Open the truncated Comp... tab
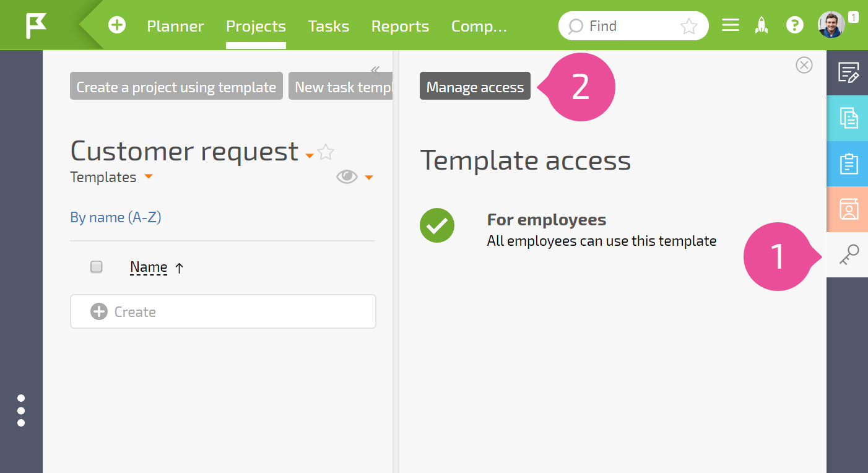868x473 pixels. (x=479, y=26)
